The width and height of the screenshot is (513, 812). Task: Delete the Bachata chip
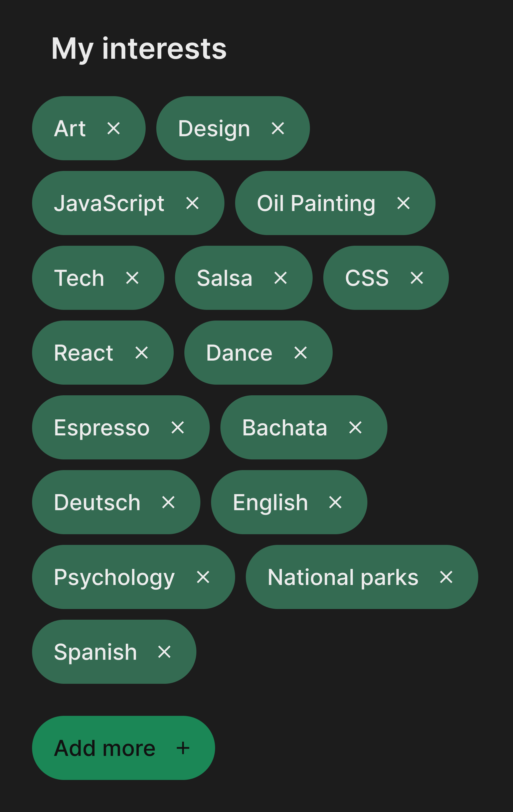355,428
